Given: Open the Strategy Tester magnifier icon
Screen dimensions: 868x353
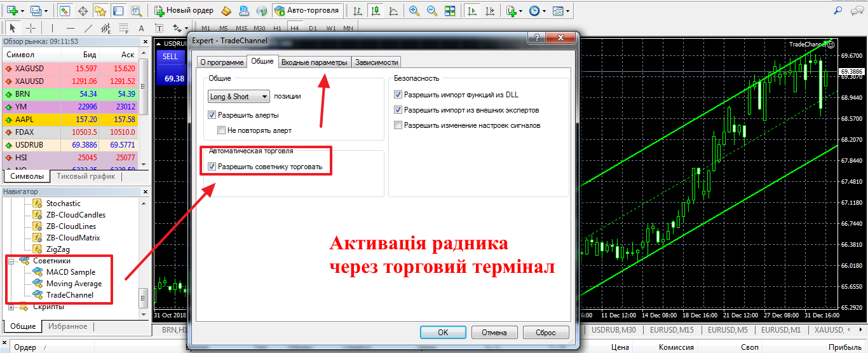Looking at the screenshot, I should 136,11.
